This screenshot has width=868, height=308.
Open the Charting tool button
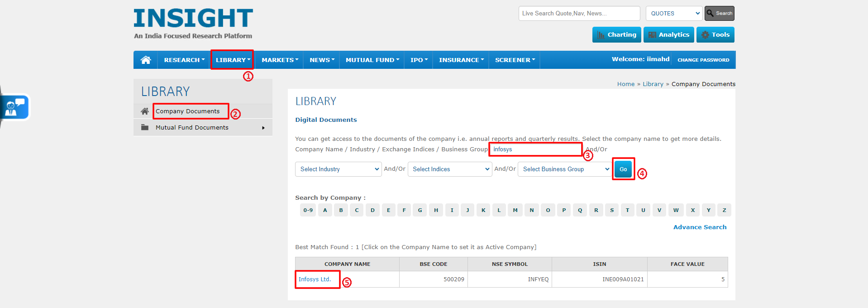(616, 35)
